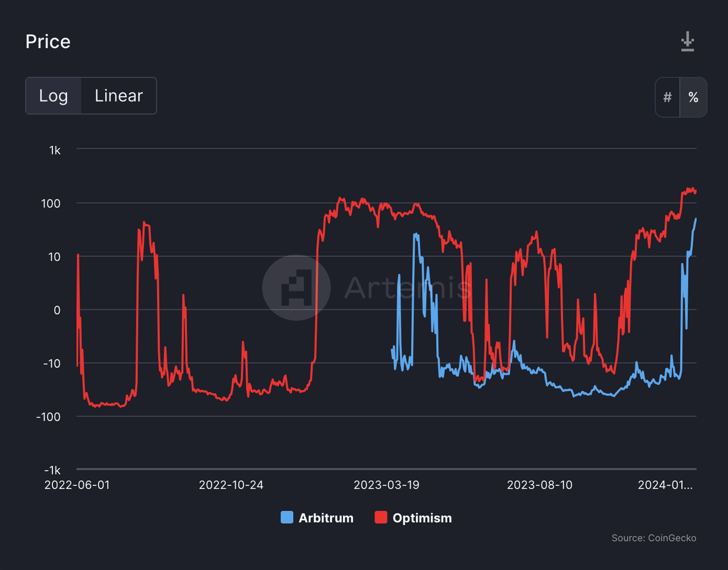Viewport: 728px width, 570px height.
Task: Show percentage values with % toggle
Action: [693, 97]
